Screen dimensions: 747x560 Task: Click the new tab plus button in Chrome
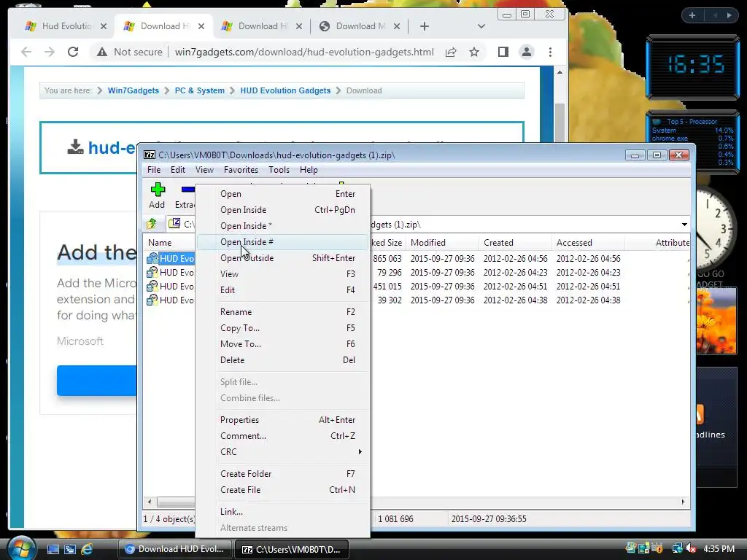pyautogui.click(x=425, y=26)
